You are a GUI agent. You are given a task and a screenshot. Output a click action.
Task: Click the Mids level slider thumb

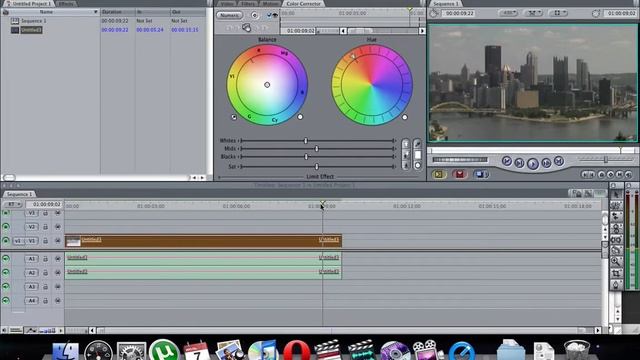point(317,149)
